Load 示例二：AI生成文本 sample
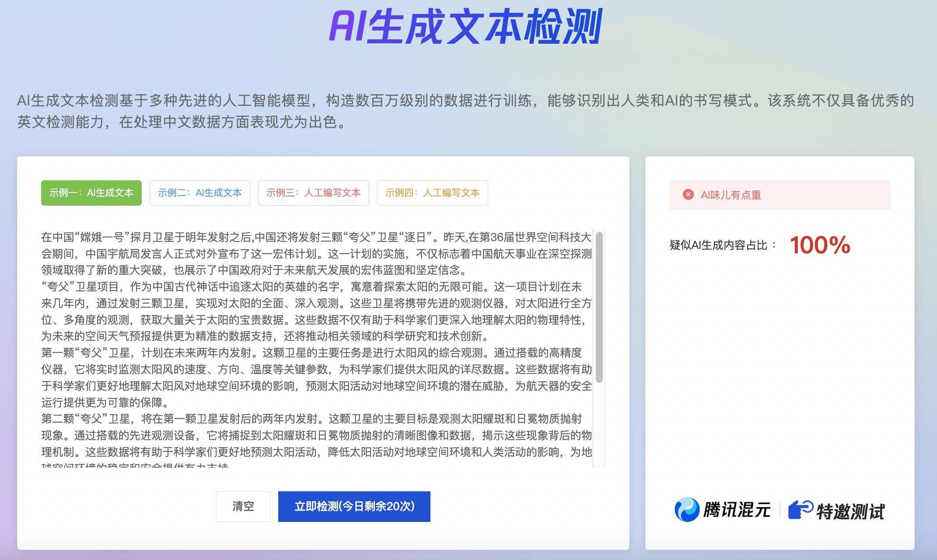Image resolution: width=937 pixels, height=560 pixels. pyautogui.click(x=200, y=193)
